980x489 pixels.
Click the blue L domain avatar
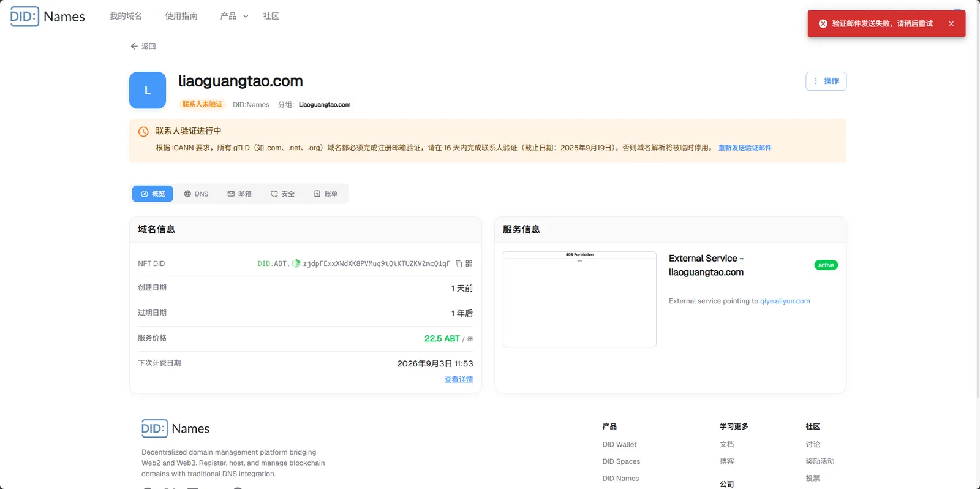tap(148, 90)
